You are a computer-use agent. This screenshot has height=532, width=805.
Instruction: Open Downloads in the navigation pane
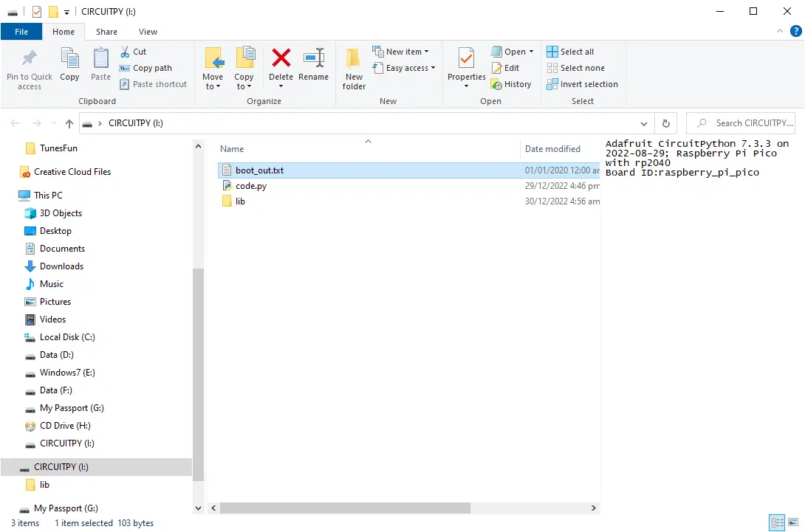click(54, 266)
